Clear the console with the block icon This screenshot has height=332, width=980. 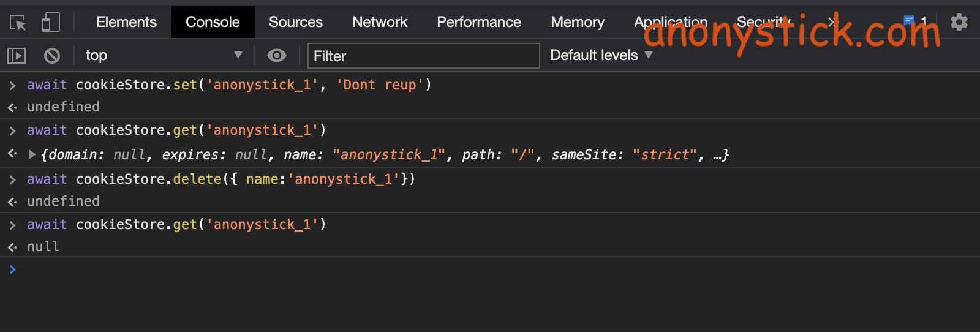[x=52, y=56]
